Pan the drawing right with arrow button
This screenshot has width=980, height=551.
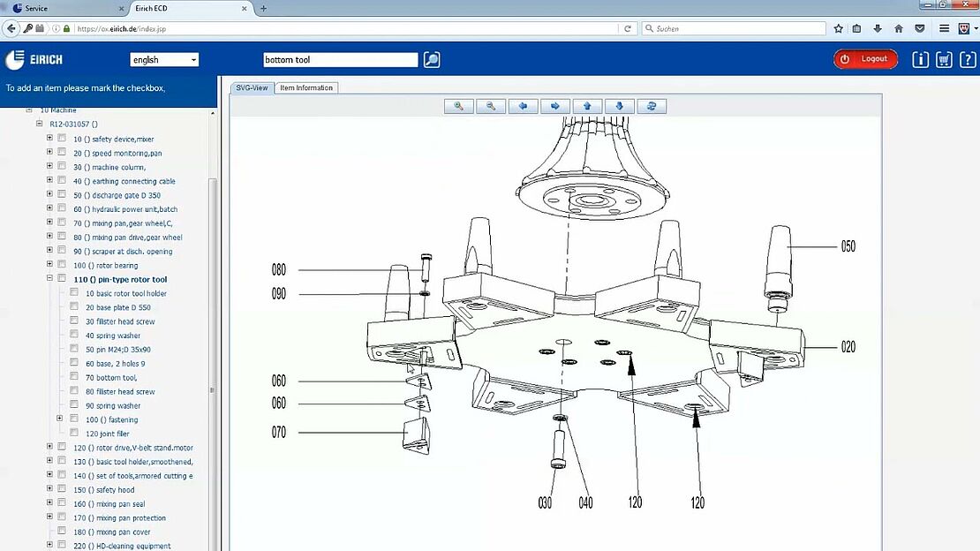click(x=554, y=106)
